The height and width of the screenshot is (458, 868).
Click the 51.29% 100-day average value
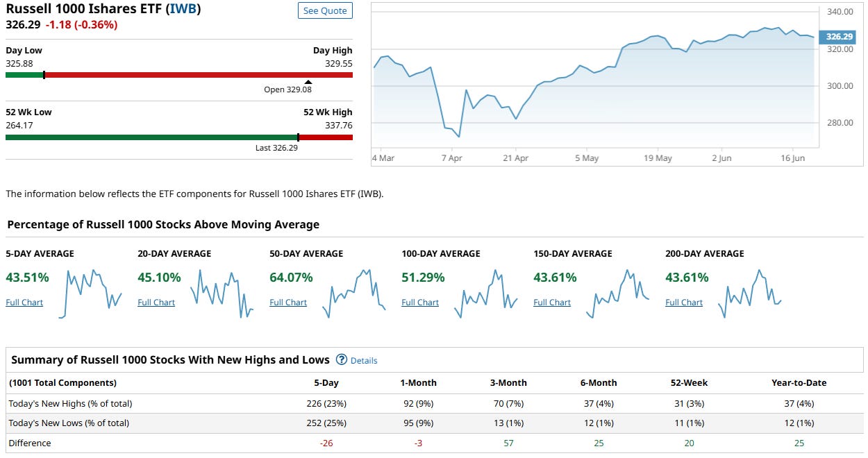(x=424, y=278)
